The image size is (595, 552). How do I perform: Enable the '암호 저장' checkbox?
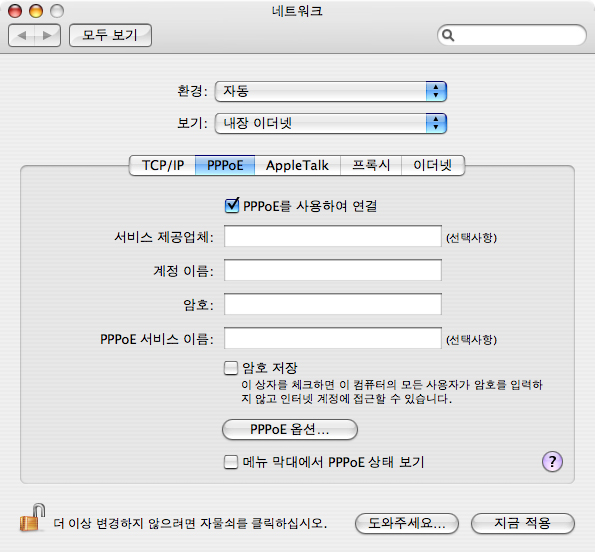click(231, 368)
